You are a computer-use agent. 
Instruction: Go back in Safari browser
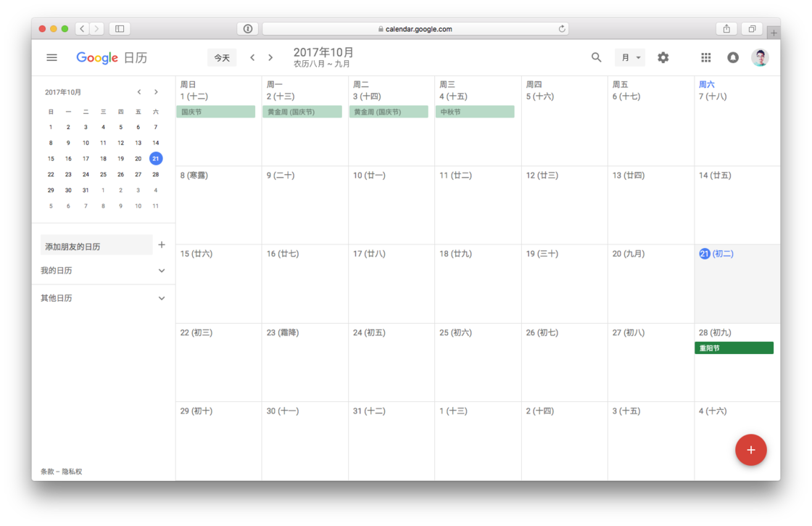click(x=83, y=28)
